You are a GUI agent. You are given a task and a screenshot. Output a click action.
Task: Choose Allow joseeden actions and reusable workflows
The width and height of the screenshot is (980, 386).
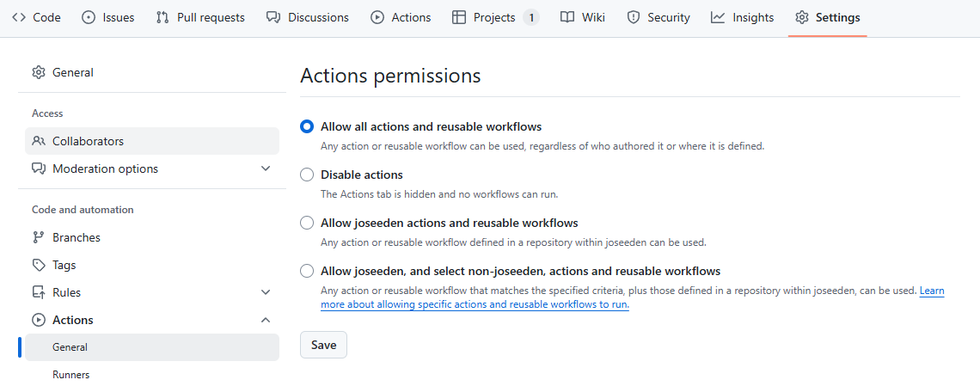tap(307, 223)
